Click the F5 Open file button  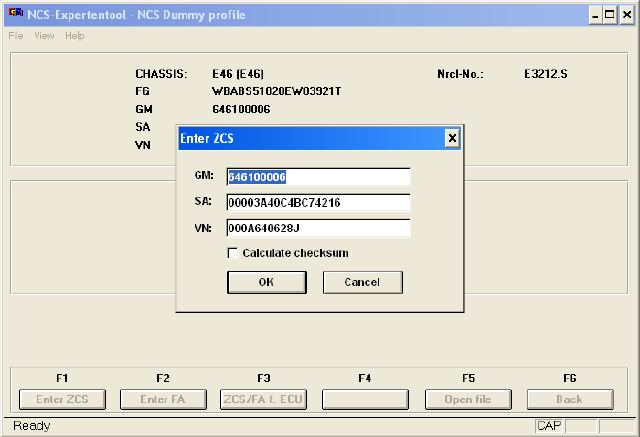tap(468, 399)
